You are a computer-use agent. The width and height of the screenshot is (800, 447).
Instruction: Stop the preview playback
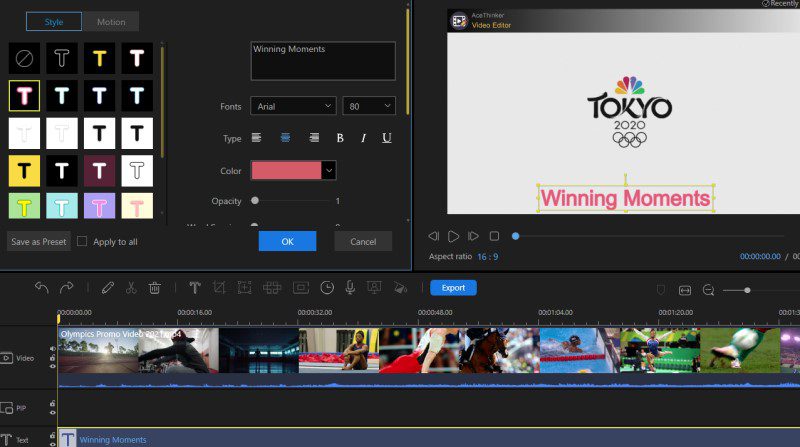pos(494,236)
